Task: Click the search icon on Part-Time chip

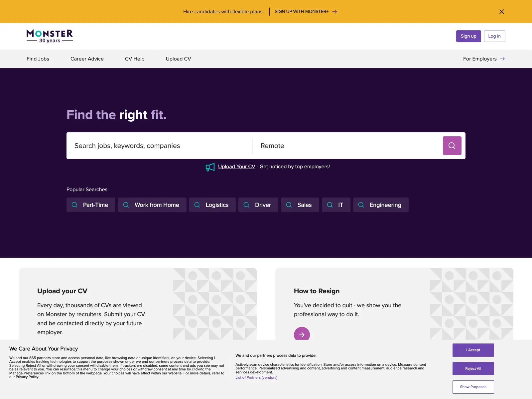Action: [x=74, y=205]
